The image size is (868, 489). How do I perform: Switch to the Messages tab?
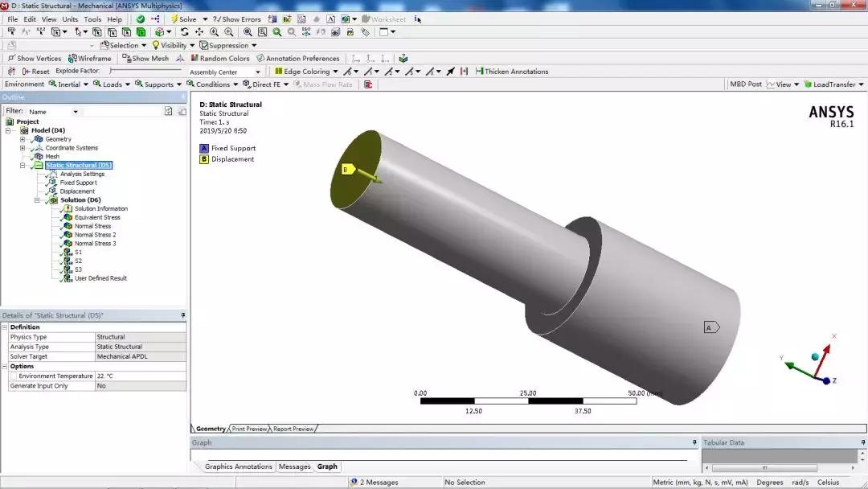(294, 466)
